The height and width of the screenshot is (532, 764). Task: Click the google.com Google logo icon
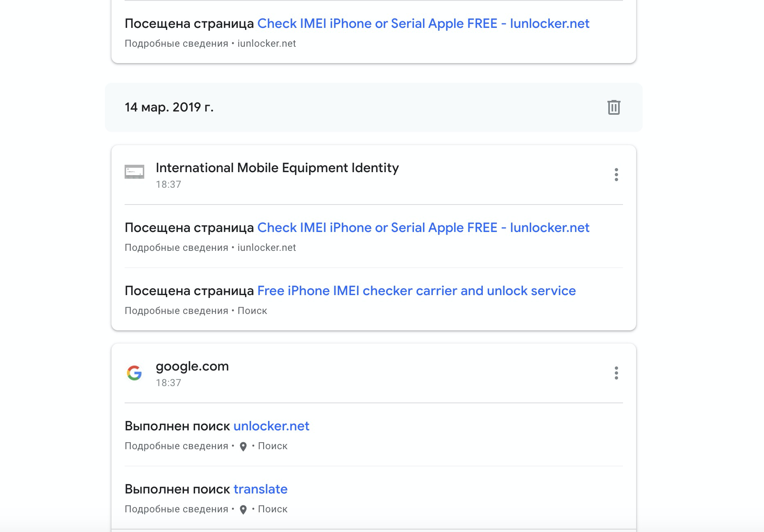(x=134, y=373)
